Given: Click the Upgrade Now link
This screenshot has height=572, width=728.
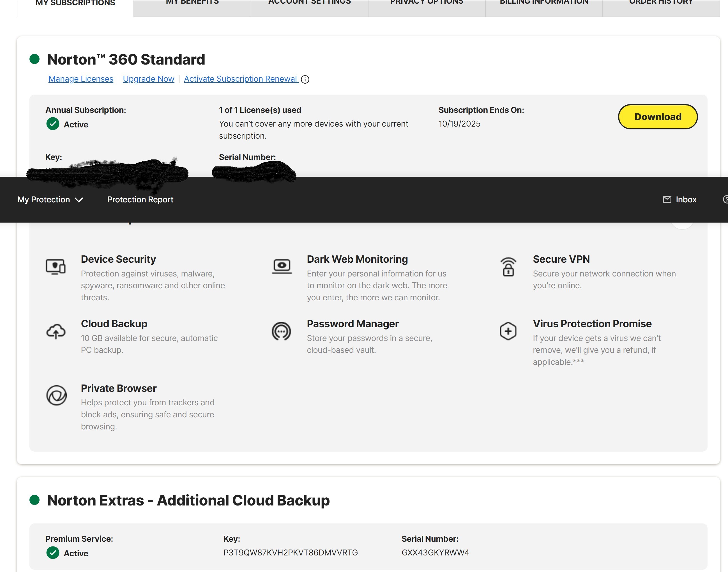Looking at the screenshot, I should tap(149, 79).
